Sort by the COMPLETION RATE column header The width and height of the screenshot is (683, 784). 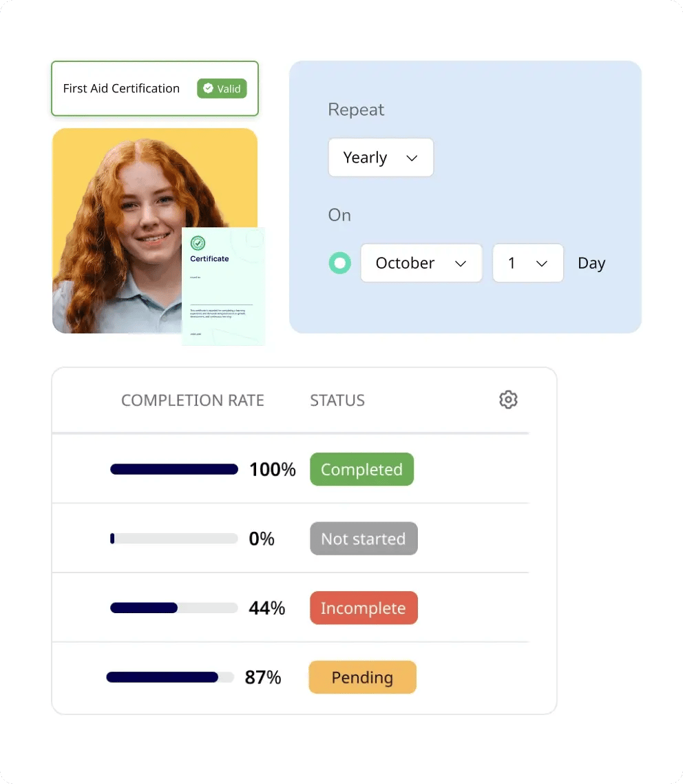[x=192, y=400]
